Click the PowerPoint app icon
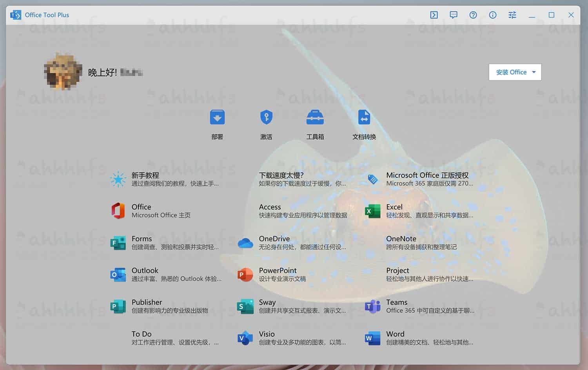This screenshot has width=588, height=370. pyautogui.click(x=245, y=274)
